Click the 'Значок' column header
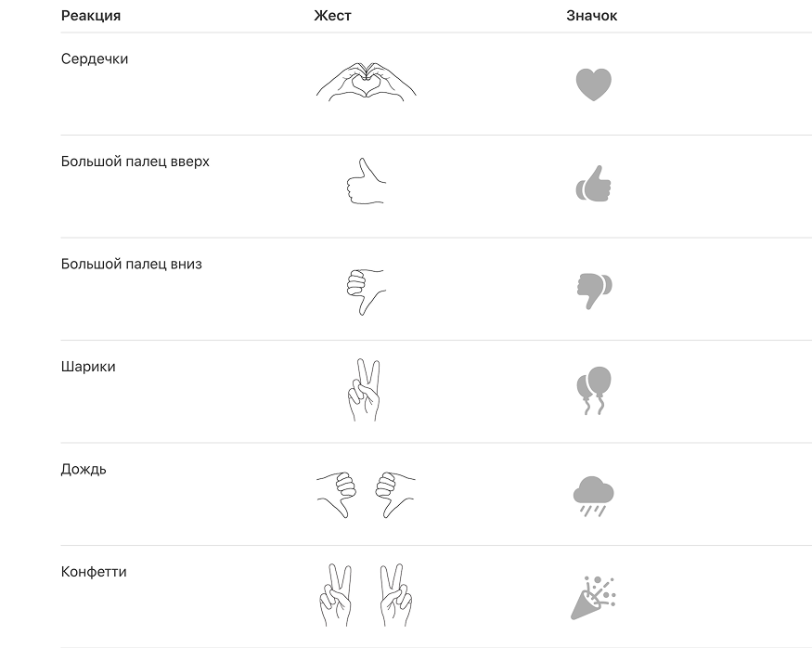This screenshot has width=812, height=648. pyautogui.click(x=591, y=16)
